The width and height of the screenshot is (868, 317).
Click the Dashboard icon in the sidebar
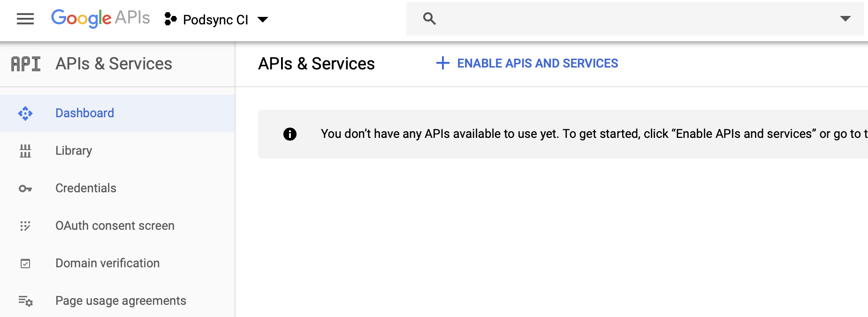pyautogui.click(x=25, y=113)
